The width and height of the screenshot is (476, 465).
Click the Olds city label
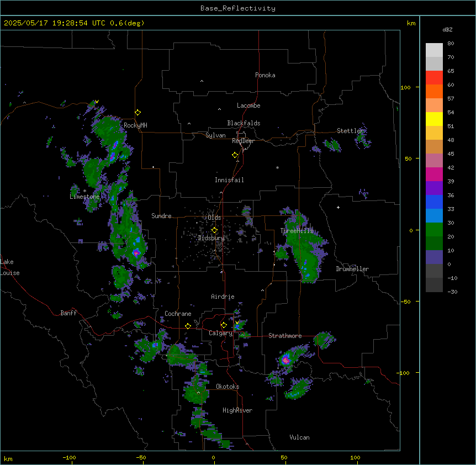(214, 218)
